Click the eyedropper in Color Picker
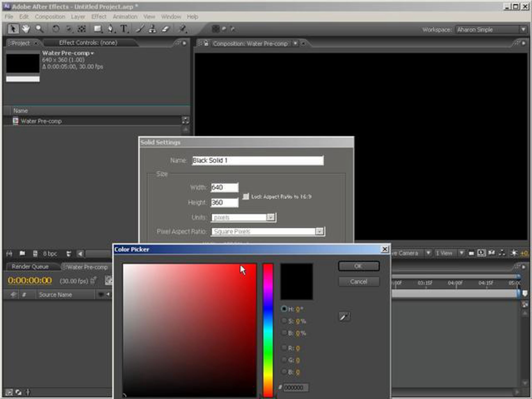 click(344, 317)
